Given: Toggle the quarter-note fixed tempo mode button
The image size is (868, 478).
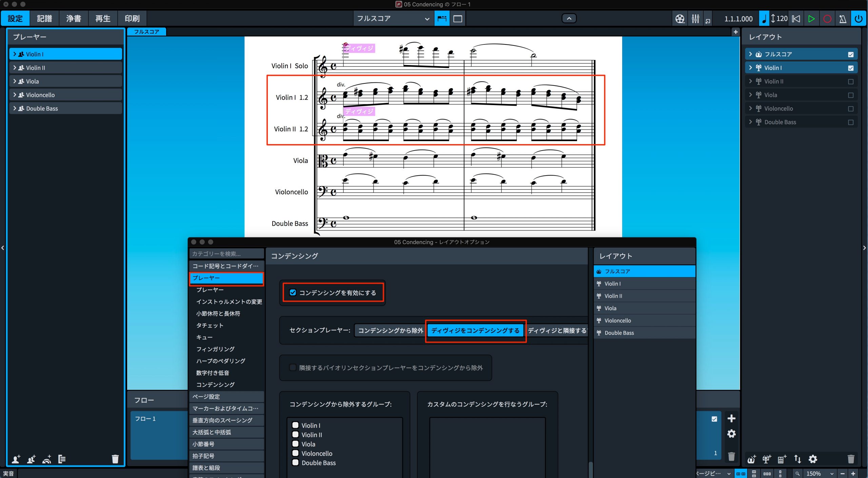Looking at the screenshot, I should [764, 19].
